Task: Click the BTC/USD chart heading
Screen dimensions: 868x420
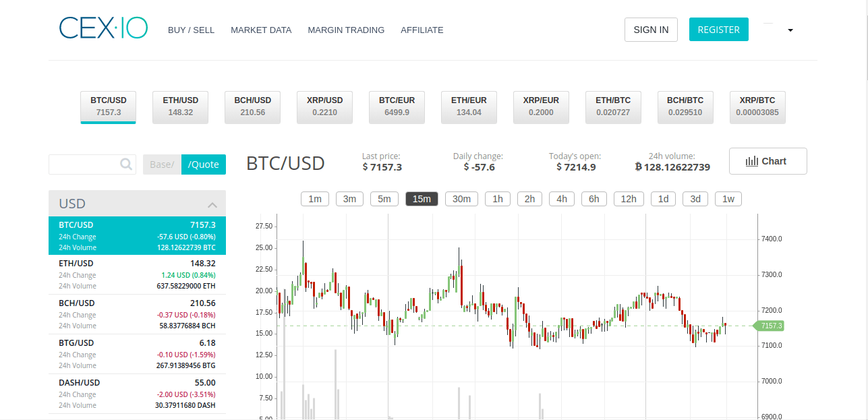Action: (285, 163)
